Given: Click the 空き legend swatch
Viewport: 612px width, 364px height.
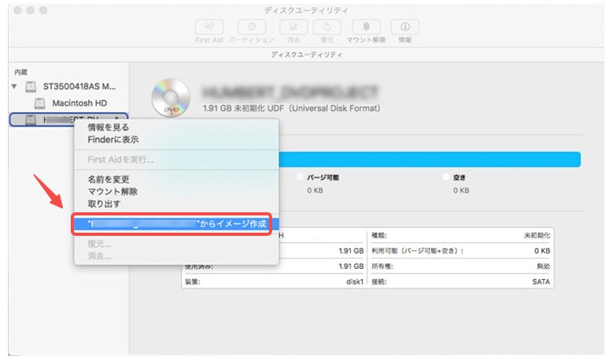Looking at the screenshot, I should pyautogui.click(x=446, y=177).
